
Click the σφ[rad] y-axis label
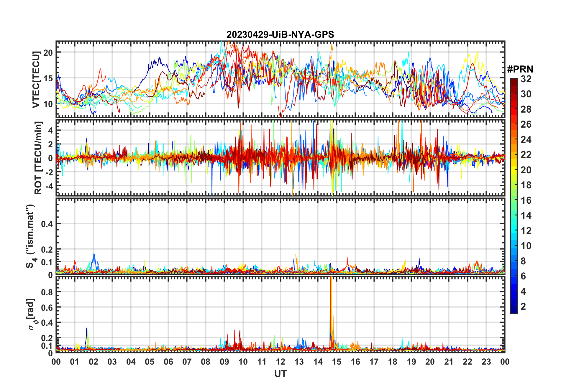[32, 314]
